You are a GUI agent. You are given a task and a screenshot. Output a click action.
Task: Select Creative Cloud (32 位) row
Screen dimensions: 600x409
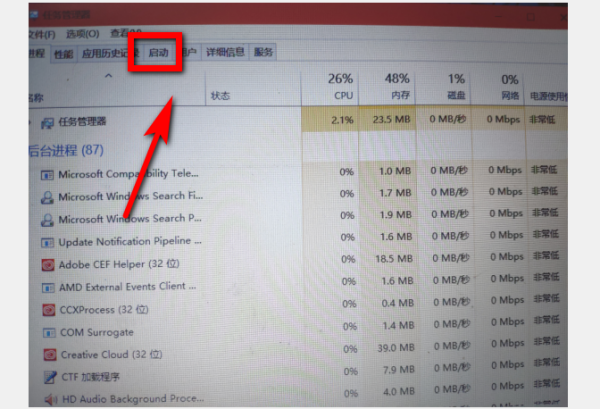(x=298, y=351)
